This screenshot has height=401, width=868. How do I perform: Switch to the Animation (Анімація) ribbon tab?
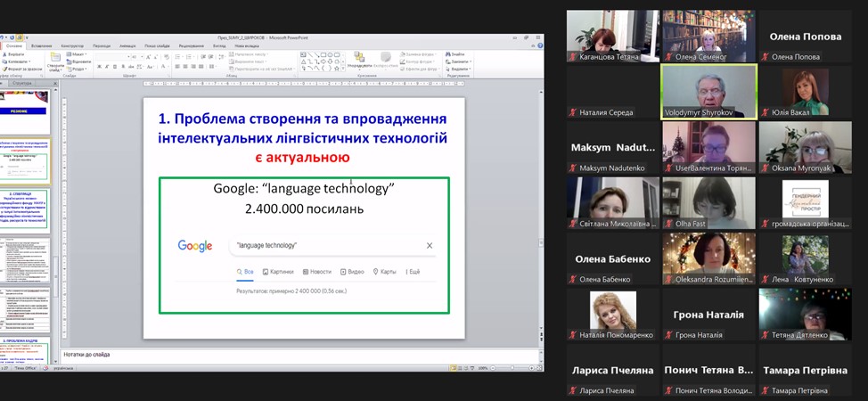coord(127,45)
